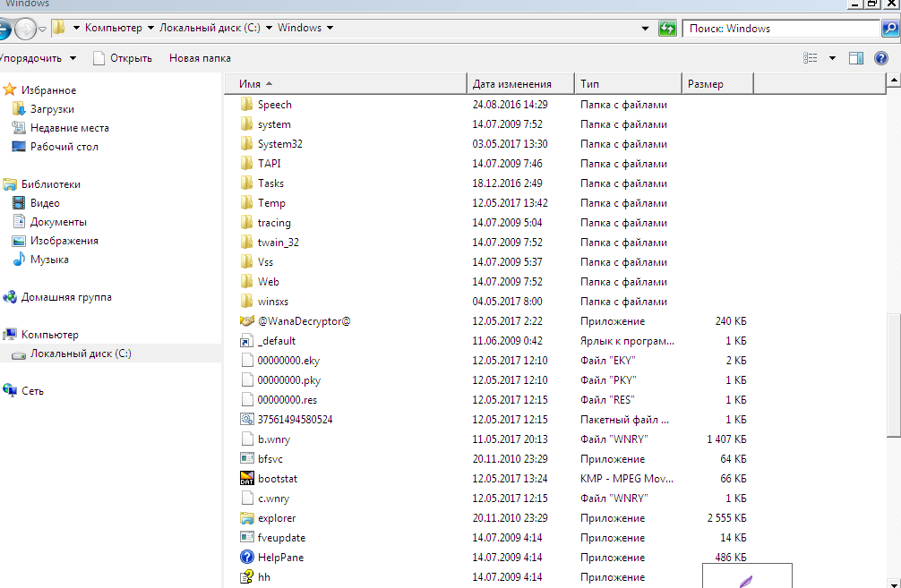The image size is (901, 588).
Task: Select the Web folder name
Action: (269, 281)
